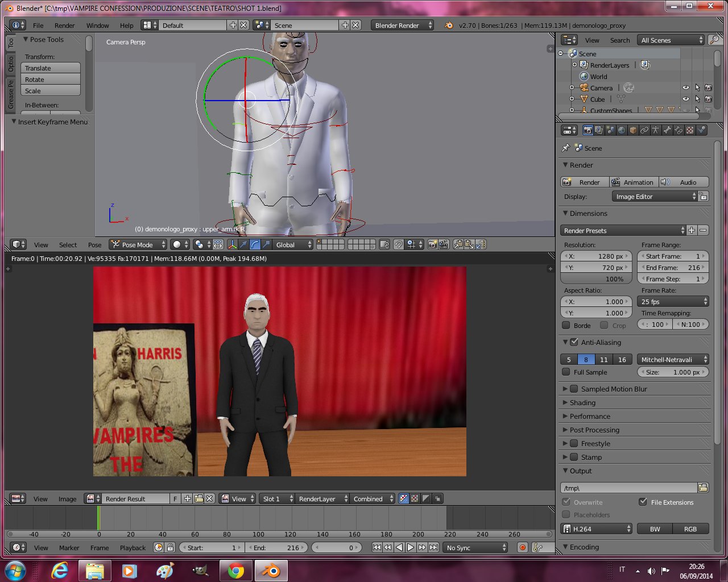
Task: Open the Scene properties tab icon
Action: click(610, 130)
